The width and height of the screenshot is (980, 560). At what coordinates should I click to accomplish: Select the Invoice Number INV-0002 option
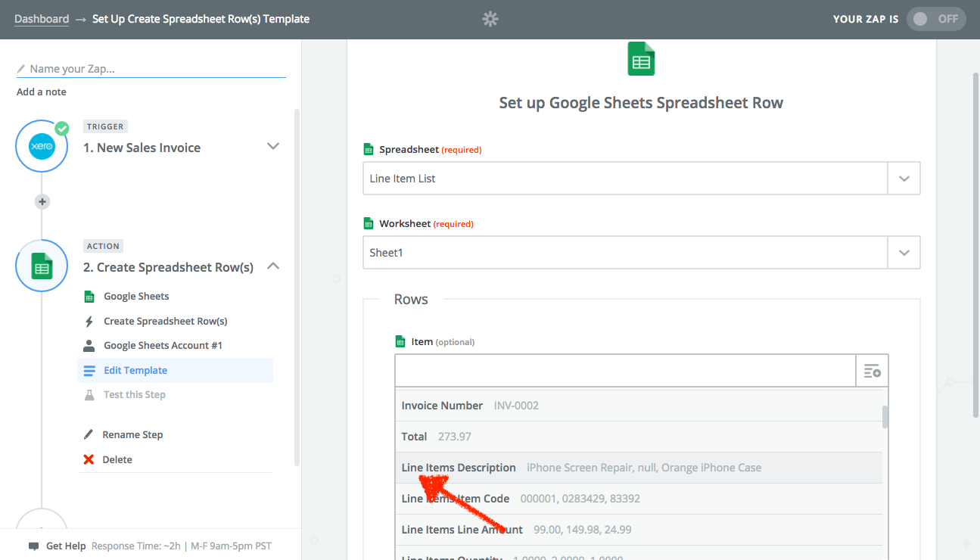(x=639, y=406)
